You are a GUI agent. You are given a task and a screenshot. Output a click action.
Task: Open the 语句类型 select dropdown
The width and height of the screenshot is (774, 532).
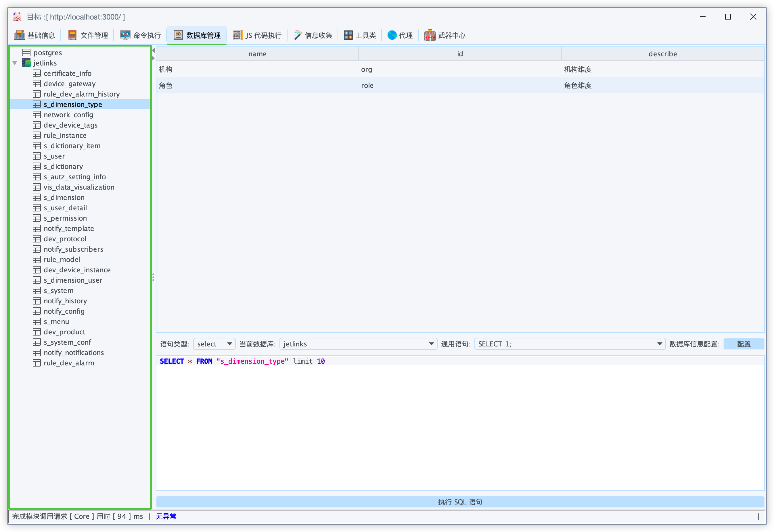214,344
